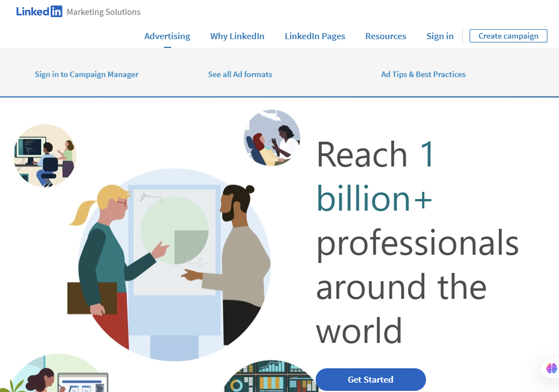
Task: Follow the See all Ad formats link
Action: pyautogui.click(x=240, y=74)
